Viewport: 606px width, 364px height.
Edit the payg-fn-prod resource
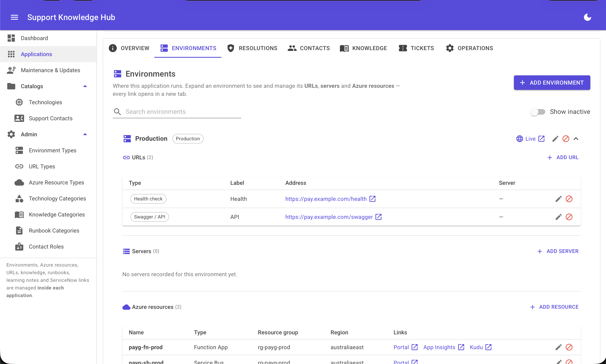pyautogui.click(x=558, y=347)
